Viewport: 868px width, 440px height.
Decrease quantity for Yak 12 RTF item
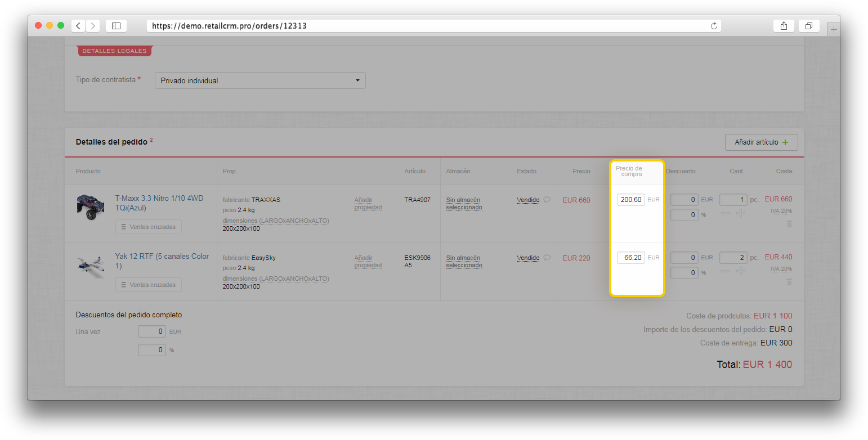[726, 271]
